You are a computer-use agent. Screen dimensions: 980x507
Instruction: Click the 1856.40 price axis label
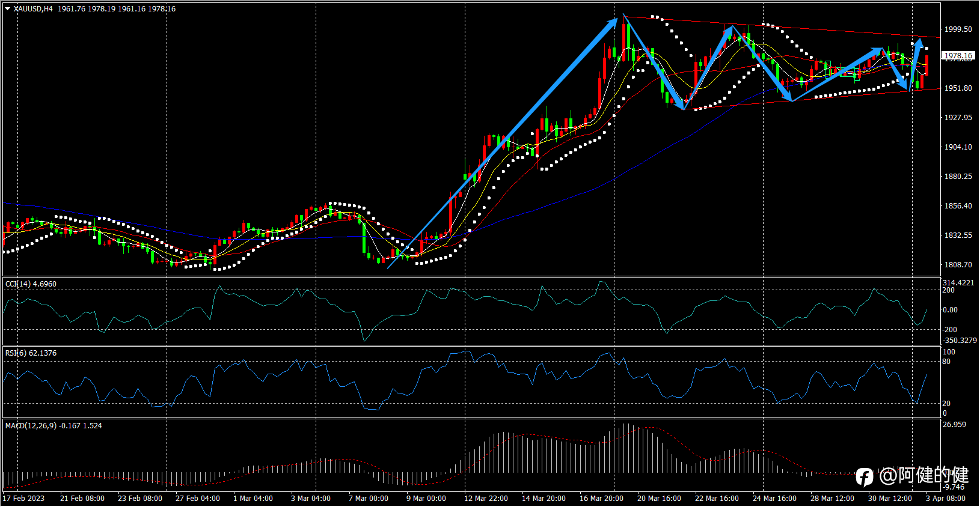958,206
